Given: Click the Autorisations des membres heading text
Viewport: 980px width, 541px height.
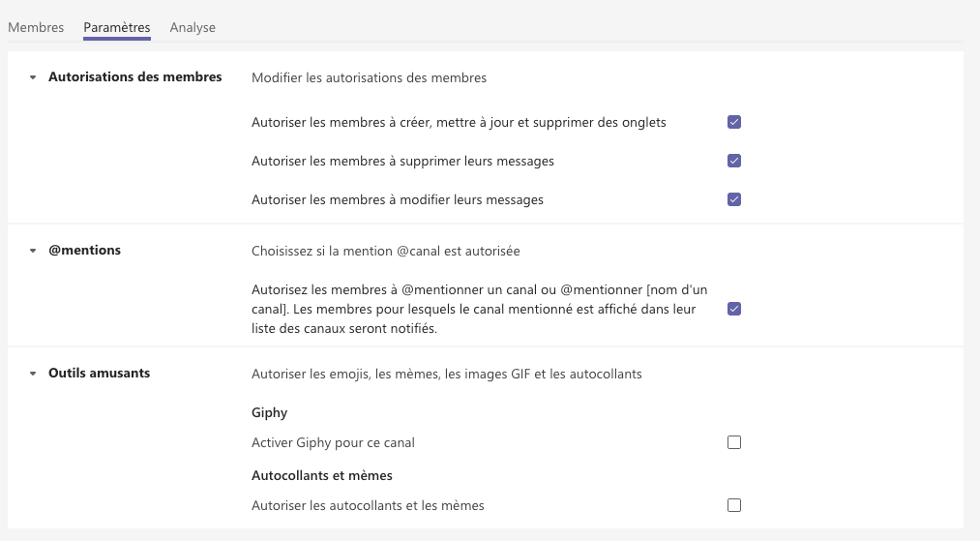Looking at the screenshot, I should click(134, 76).
